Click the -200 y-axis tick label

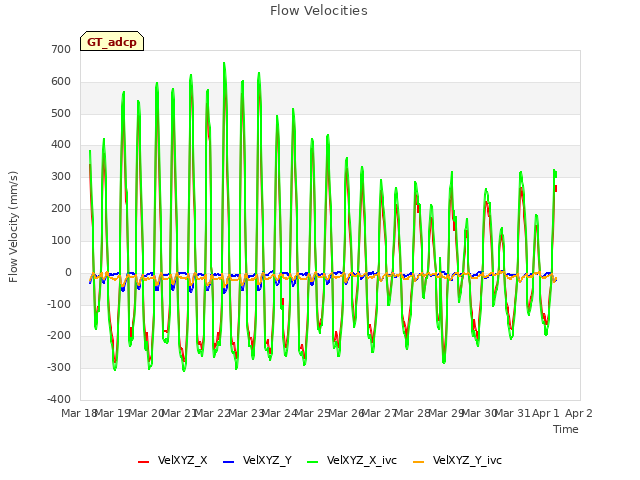point(59,336)
